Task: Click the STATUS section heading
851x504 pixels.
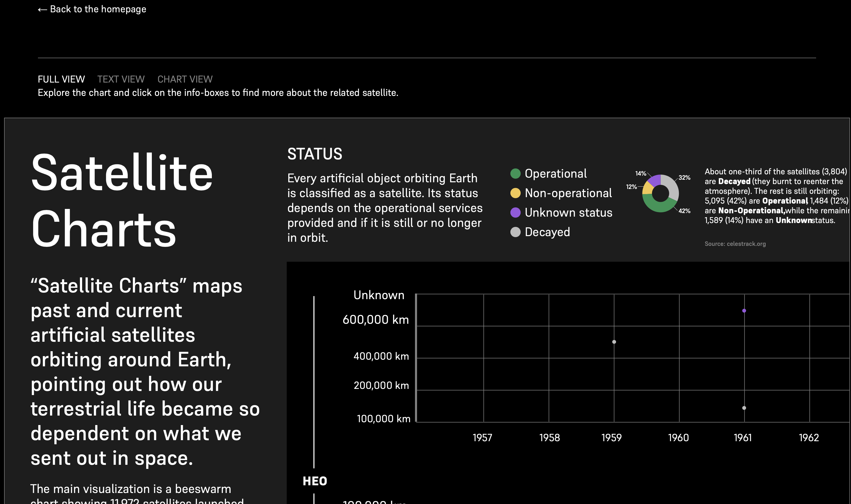Action: (315, 154)
